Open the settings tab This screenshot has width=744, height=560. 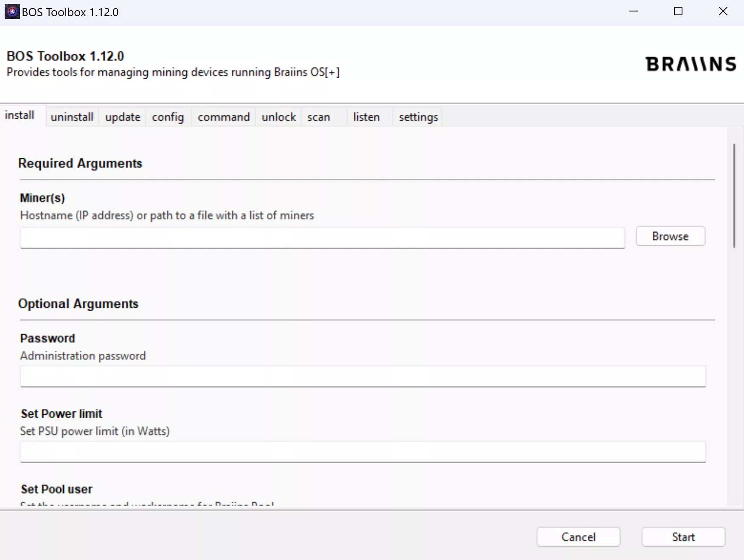(418, 117)
